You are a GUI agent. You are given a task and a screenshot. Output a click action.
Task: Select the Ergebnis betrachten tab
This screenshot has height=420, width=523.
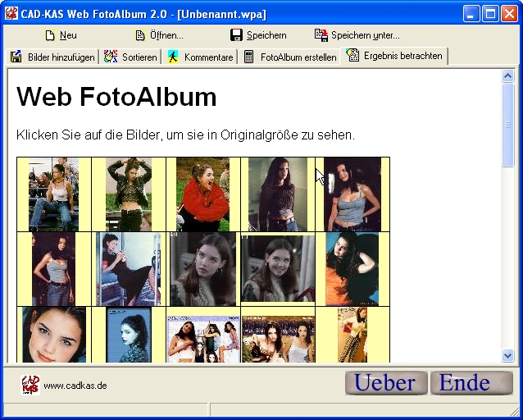[x=395, y=56]
